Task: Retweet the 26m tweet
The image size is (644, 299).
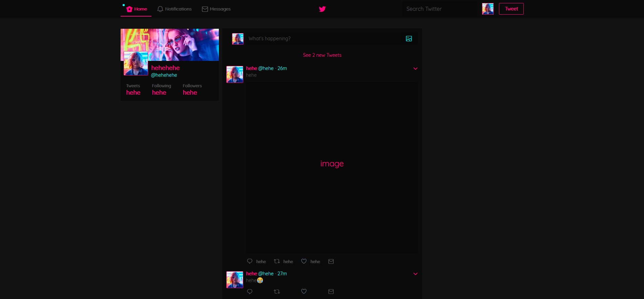Action: (277, 261)
